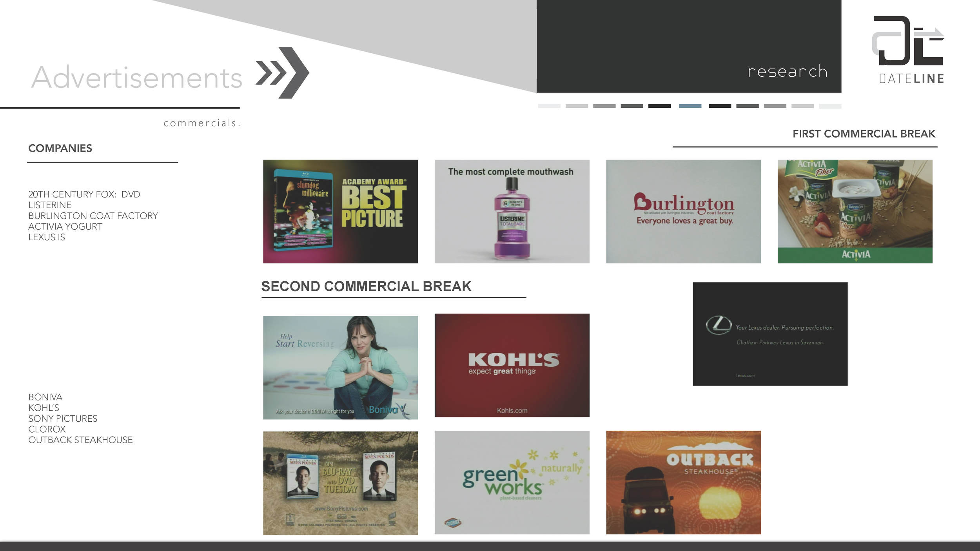Viewport: 980px width, 551px height.
Task: Click the Kohls.com text in the Kohl's ad
Action: [x=512, y=410]
